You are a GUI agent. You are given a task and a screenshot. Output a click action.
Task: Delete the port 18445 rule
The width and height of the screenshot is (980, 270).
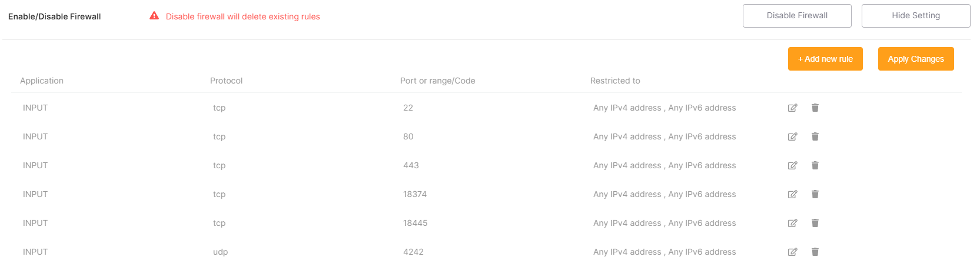pyautogui.click(x=815, y=223)
